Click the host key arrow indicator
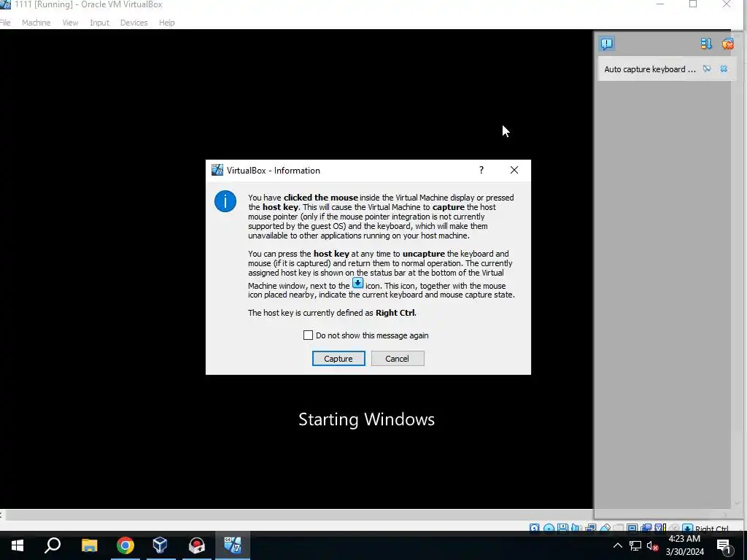Viewport: 747px width, 560px height. click(687, 528)
